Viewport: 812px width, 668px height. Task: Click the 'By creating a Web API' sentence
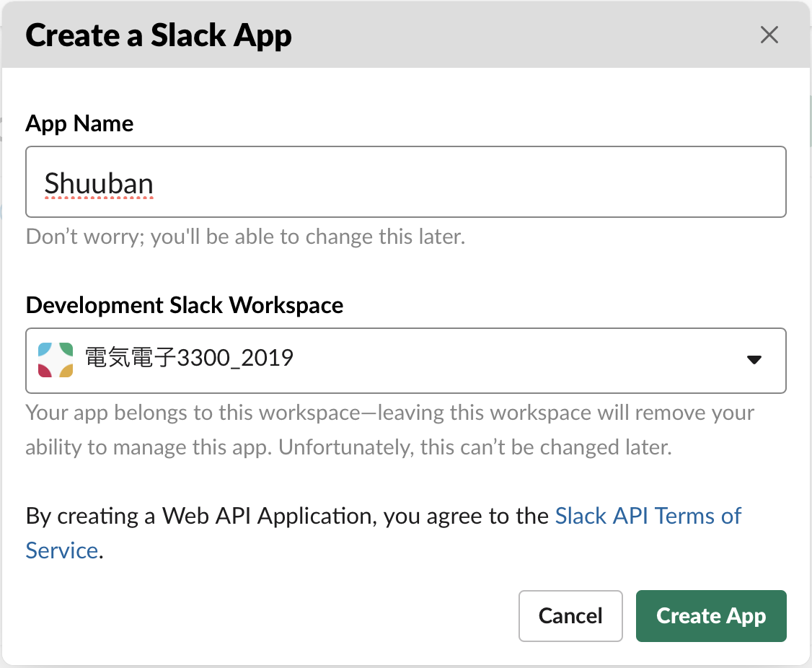288,516
